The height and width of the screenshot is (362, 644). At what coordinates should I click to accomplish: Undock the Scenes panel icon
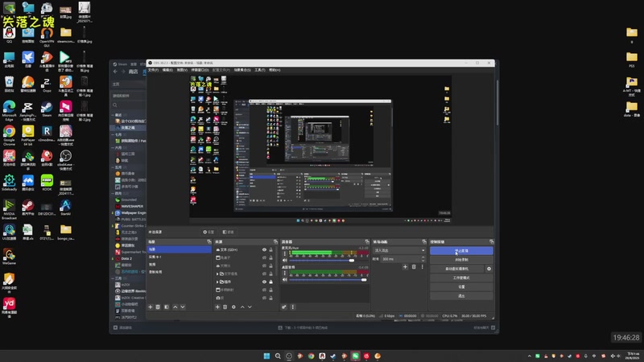[209, 242]
